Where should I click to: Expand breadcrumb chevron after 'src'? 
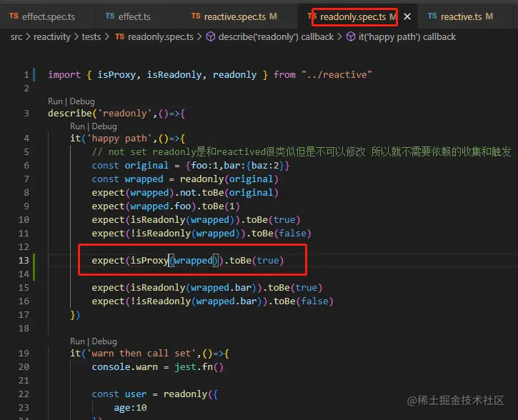pyautogui.click(x=28, y=36)
